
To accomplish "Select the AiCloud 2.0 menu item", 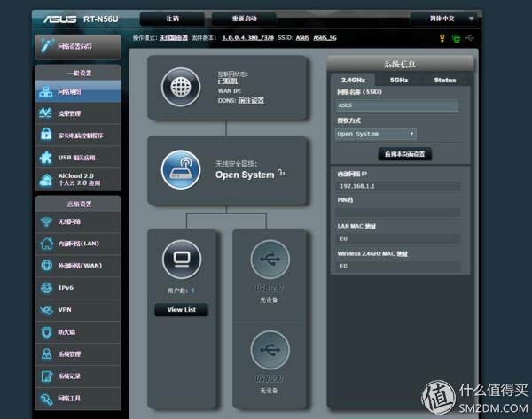I will pos(78,180).
